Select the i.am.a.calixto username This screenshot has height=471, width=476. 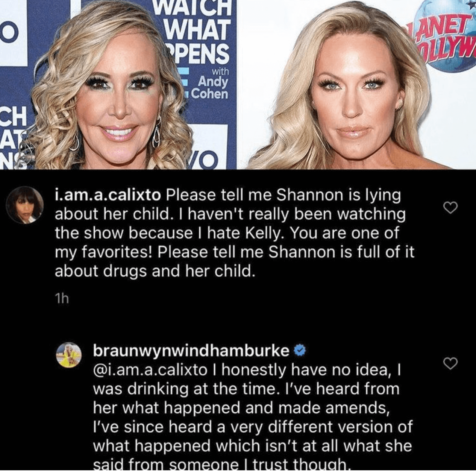(x=108, y=195)
